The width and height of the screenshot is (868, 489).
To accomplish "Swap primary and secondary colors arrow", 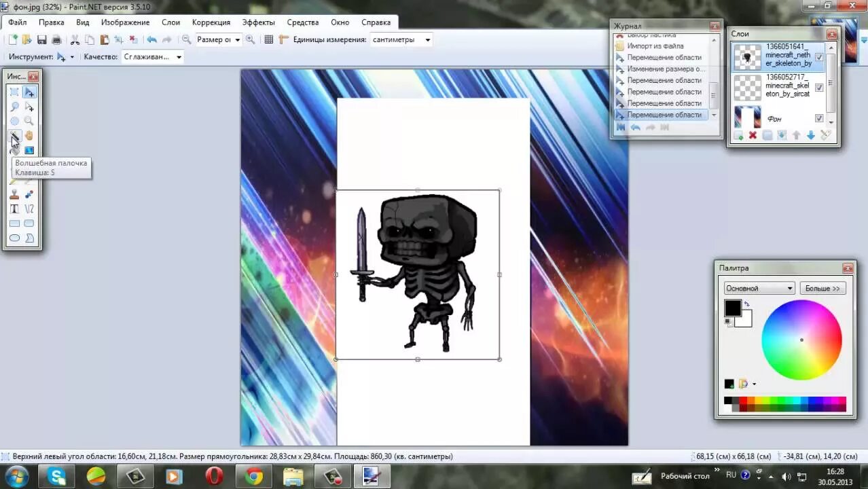I will (x=746, y=304).
